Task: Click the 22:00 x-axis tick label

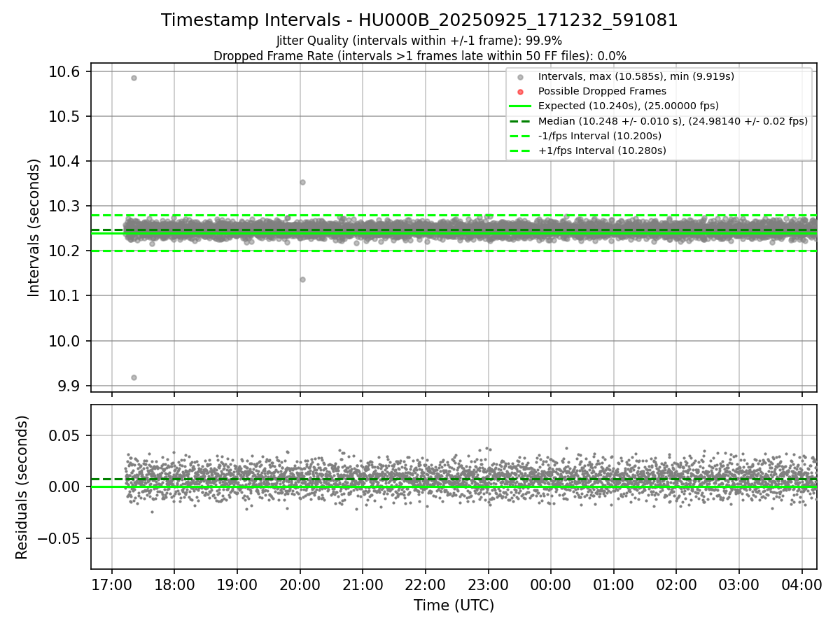Action: point(426,584)
